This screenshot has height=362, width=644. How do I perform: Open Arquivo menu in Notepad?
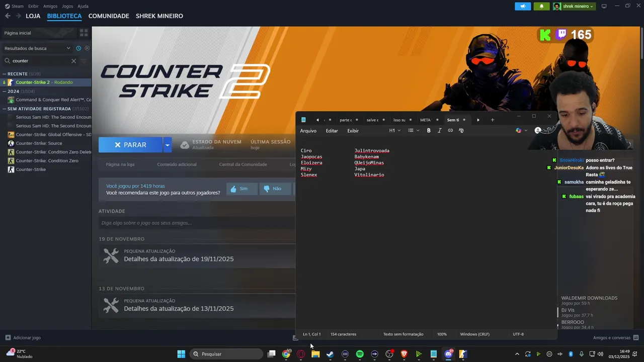[x=308, y=131]
